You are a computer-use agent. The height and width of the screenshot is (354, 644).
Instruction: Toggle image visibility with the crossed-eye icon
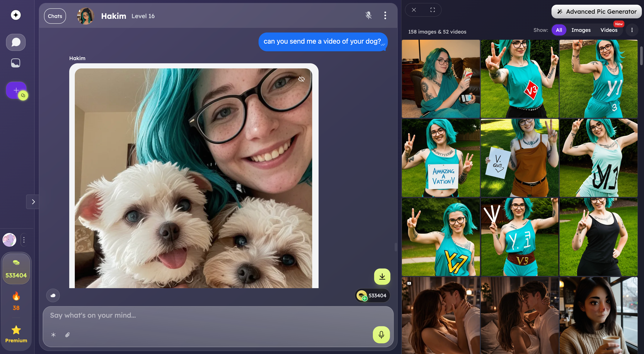[301, 79]
